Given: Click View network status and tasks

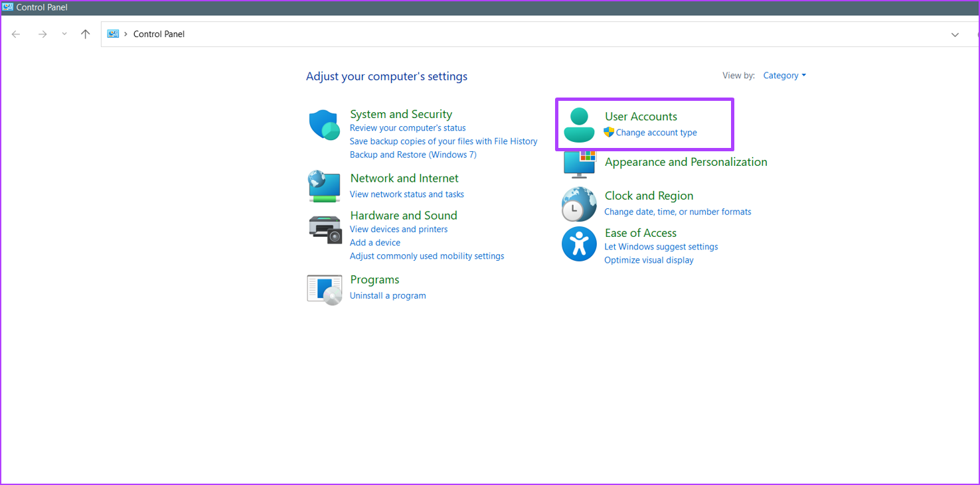Looking at the screenshot, I should click(x=407, y=194).
